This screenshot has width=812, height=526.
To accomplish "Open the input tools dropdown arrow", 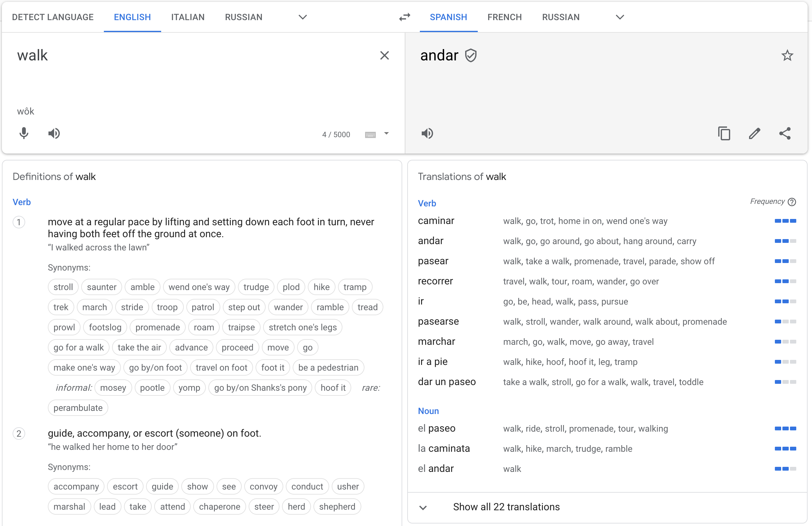I will 386,133.
